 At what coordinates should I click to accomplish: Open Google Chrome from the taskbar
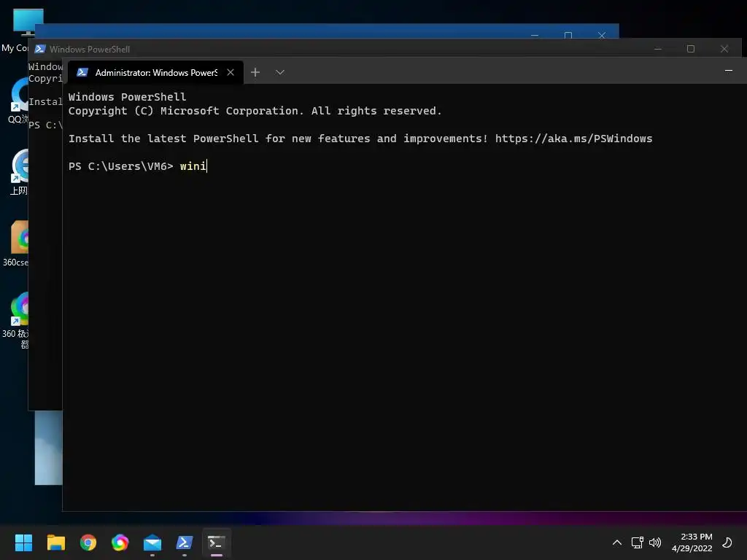(x=88, y=542)
